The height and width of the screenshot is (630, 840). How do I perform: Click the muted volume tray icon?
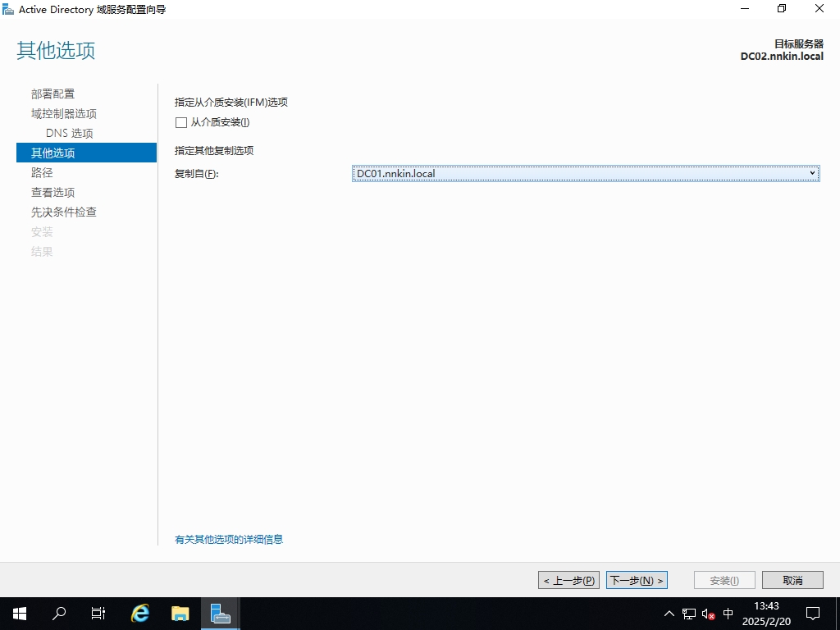tap(708, 614)
